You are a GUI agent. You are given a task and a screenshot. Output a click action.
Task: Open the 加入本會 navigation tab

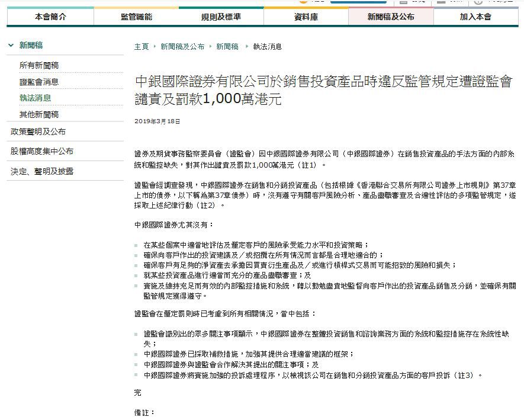(475, 17)
